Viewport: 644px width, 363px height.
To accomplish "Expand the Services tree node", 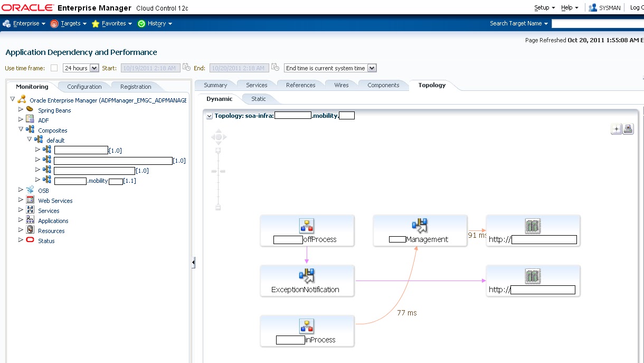I will coord(21,210).
